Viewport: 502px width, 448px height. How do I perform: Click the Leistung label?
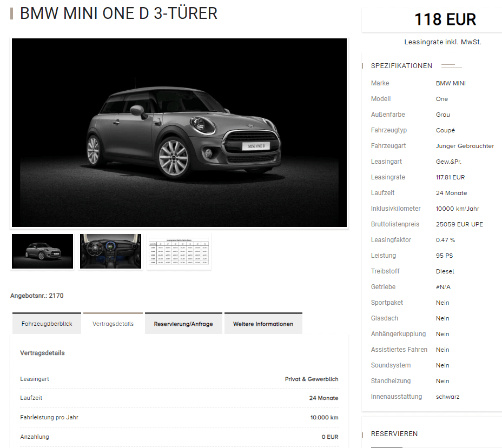[x=384, y=256]
